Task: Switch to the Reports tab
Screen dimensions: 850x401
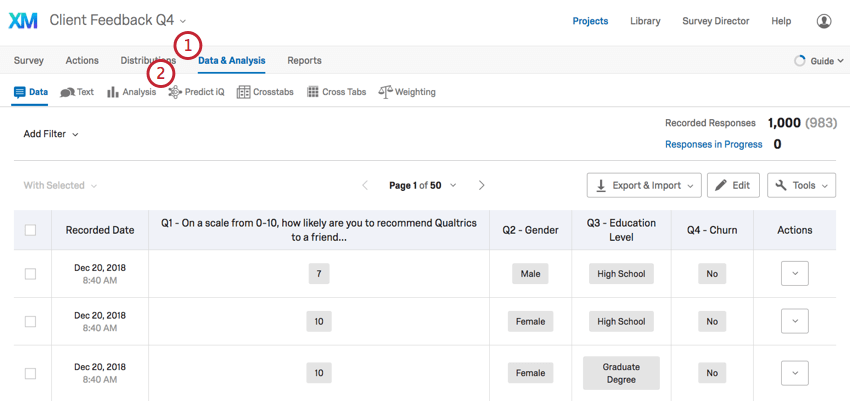Action: [304, 61]
